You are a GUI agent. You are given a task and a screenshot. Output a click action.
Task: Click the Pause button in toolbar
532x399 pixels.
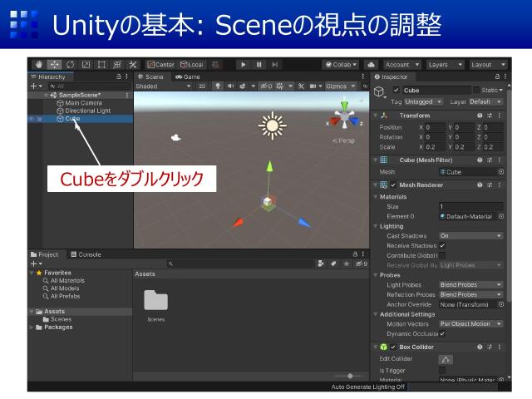[x=259, y=64]
